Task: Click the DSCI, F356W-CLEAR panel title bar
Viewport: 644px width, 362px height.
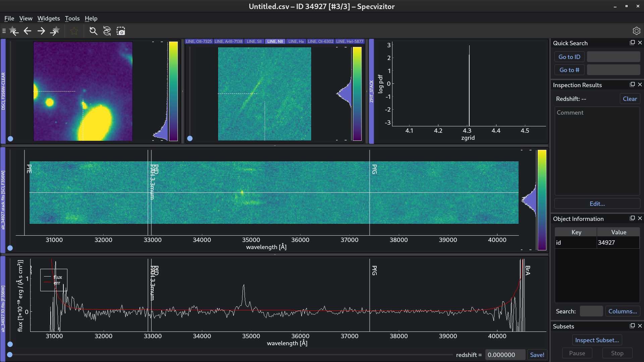Action: point(3,91)
